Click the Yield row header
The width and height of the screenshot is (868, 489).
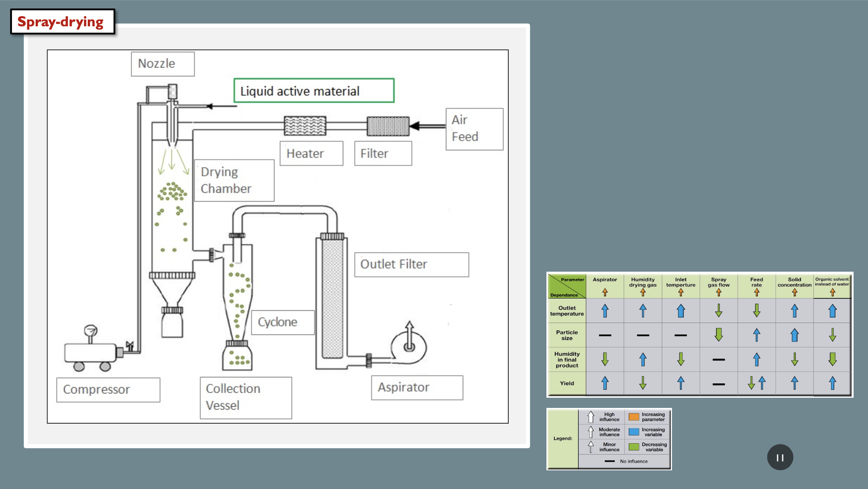pos(567,383)
